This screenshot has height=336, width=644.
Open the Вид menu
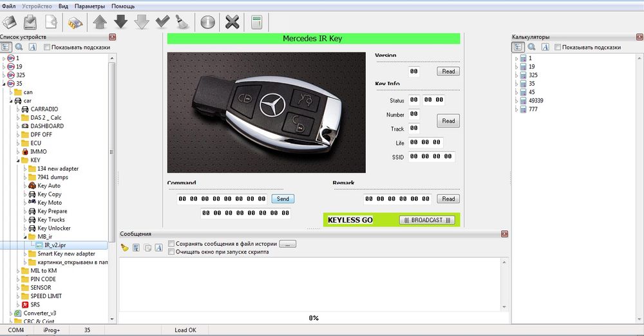(x=63, y=6)
